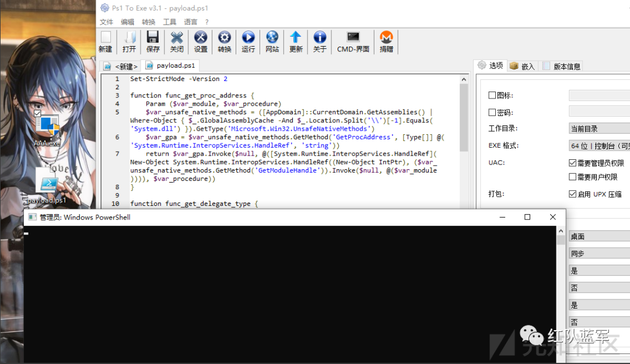Image resolution: width=630 pixels, height=364 pixels.
Task: Open the 同步 dropdown field
Action: pos(600,254)
